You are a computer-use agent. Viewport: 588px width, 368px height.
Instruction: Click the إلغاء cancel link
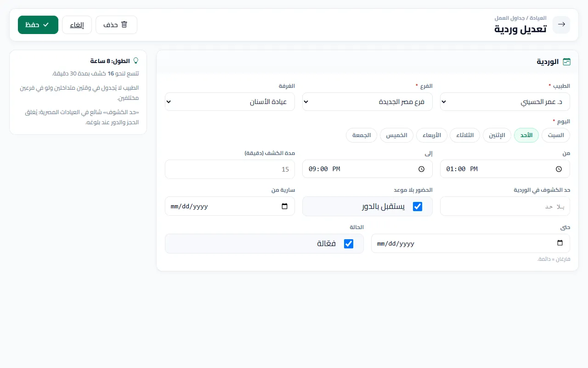pos(77,25)
